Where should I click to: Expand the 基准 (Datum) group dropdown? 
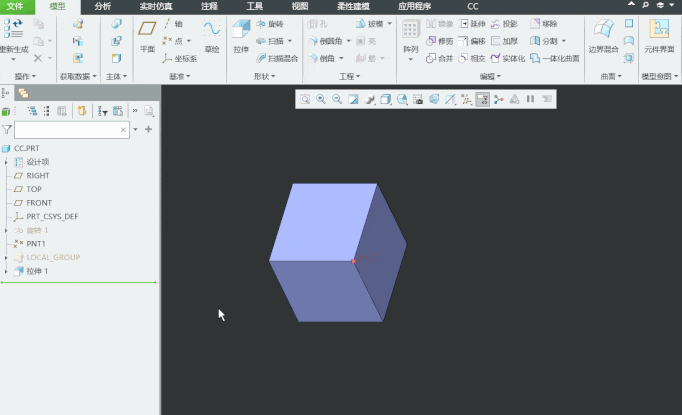pyautogui.click(x=180, y=77)
